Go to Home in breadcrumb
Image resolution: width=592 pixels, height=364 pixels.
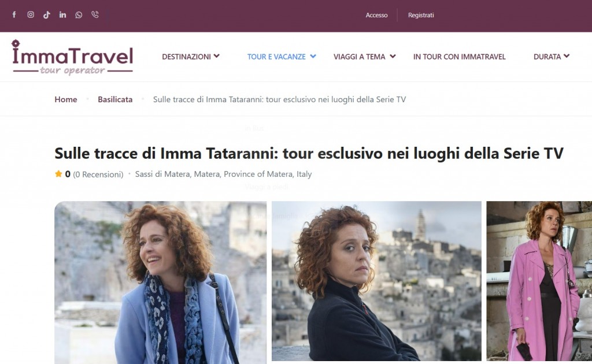[x=66, y=99]
